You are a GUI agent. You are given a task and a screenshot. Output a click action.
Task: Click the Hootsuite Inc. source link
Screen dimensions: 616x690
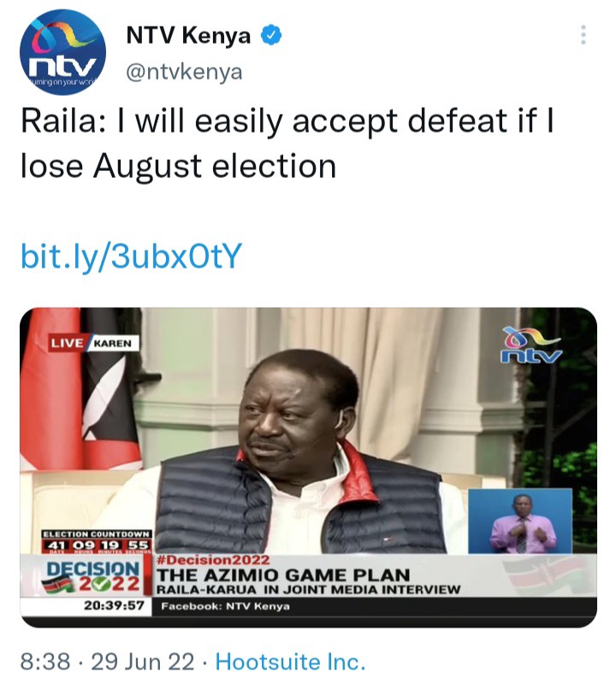point(290,662)
